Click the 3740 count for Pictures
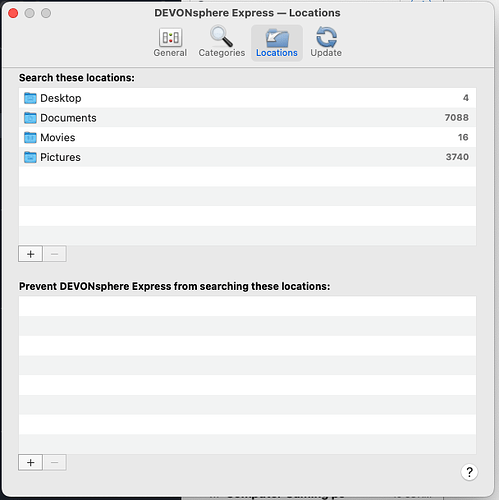The image size is (499, 500). [x=457, y=157]
